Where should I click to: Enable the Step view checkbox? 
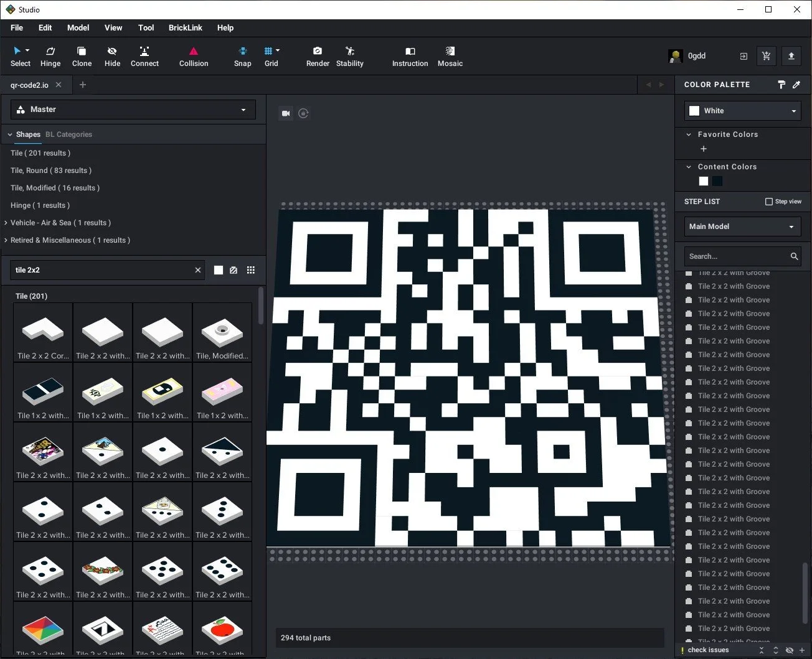769,202
